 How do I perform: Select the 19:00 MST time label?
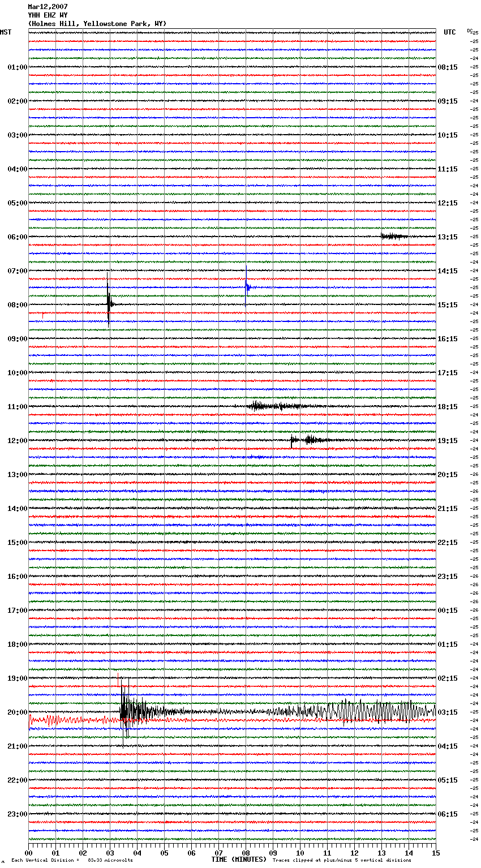pos(17,678)
